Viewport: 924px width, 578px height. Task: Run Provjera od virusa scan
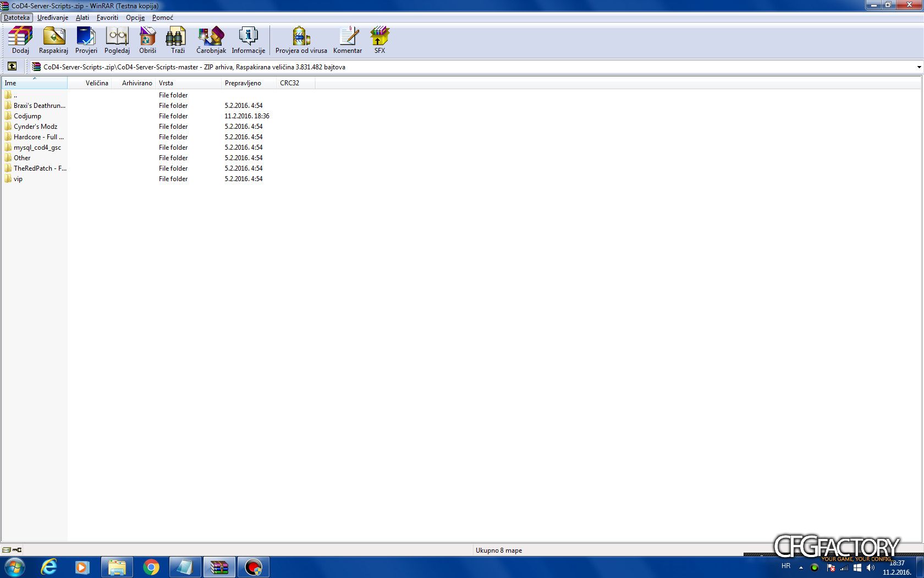[301, 40]
